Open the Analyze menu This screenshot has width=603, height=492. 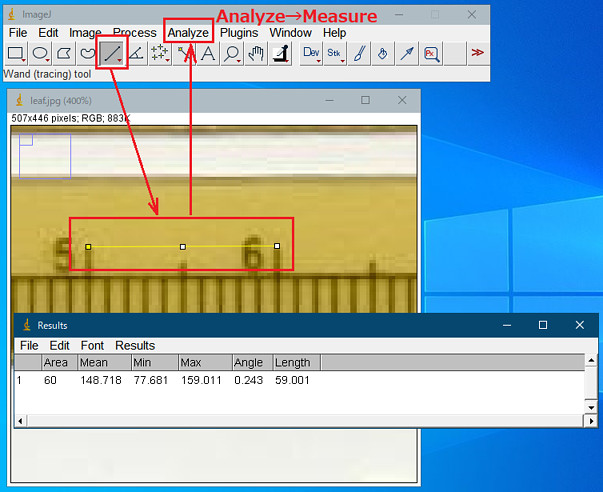(188, 33)
